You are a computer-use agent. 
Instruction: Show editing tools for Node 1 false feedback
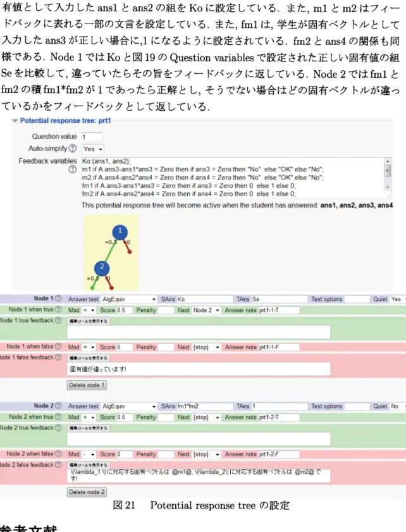click(88, 358)
